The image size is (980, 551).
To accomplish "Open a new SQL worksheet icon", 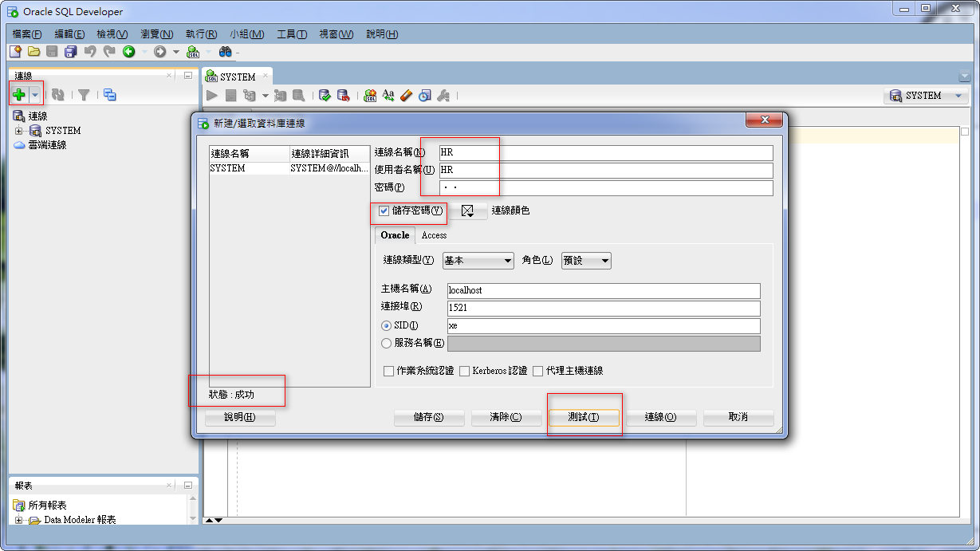I will (x=193, y=51).
